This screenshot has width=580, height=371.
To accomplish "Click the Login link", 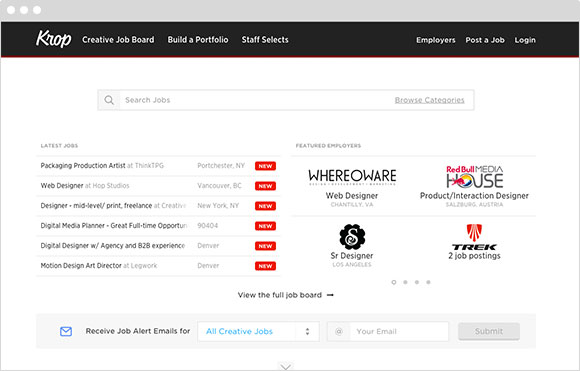I will click(525, 40).
